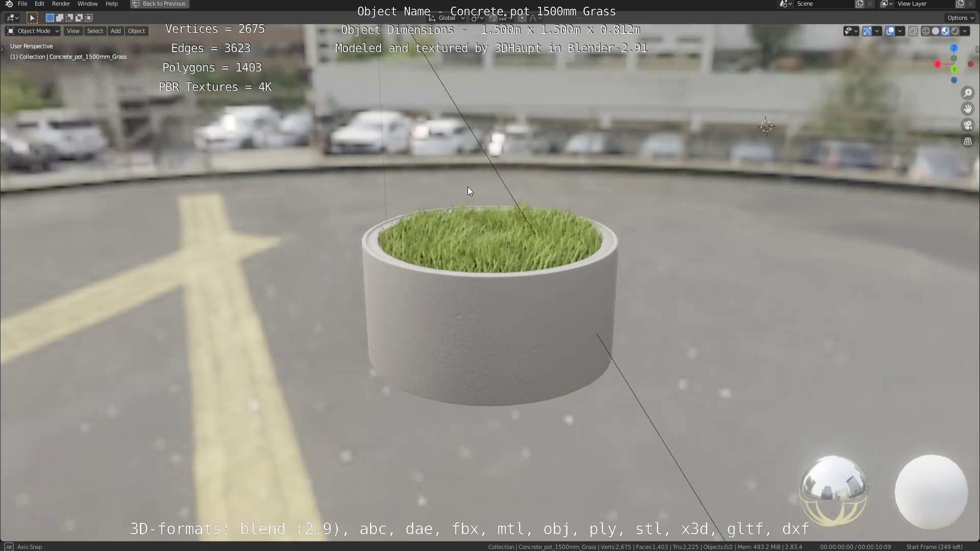Click the negative X axis gizmo dot
This screenshot has width=980, height=551.
tap(970, 64)
